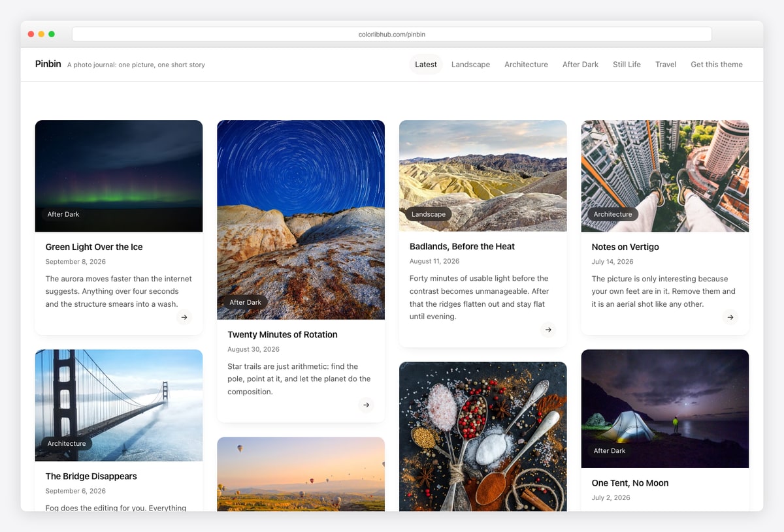Select the Travel nav item
This screenshot has height=532, width=784.
tap(666, 65)
